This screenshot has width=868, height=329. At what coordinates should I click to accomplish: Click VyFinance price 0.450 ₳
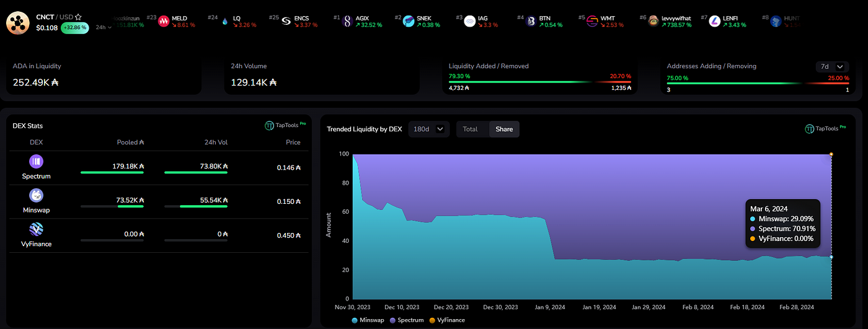coord(288,235)
